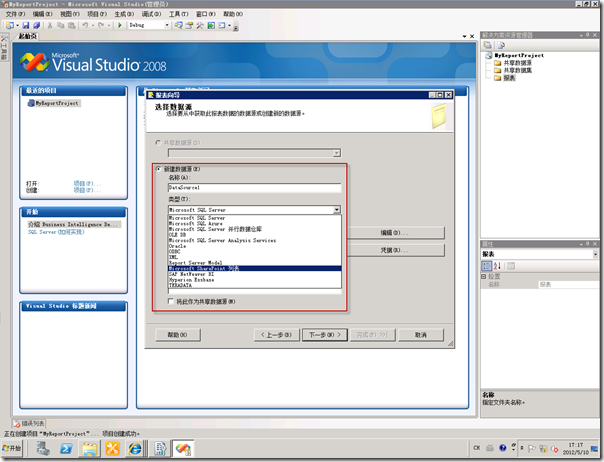The width and height of the screenshot is (604, 462).
Task: Click the Save icon in toolbar
Action: pyautogui.click(x=26, y=25)
